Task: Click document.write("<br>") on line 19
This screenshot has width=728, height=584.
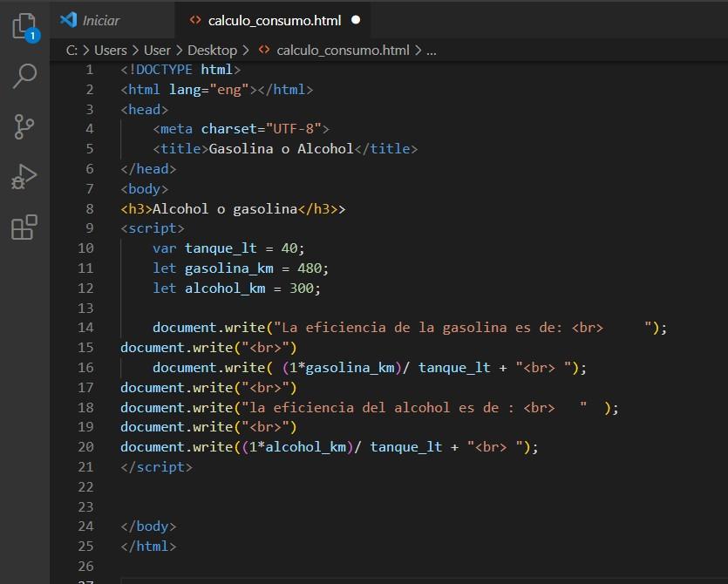Action: pos(208,427)
